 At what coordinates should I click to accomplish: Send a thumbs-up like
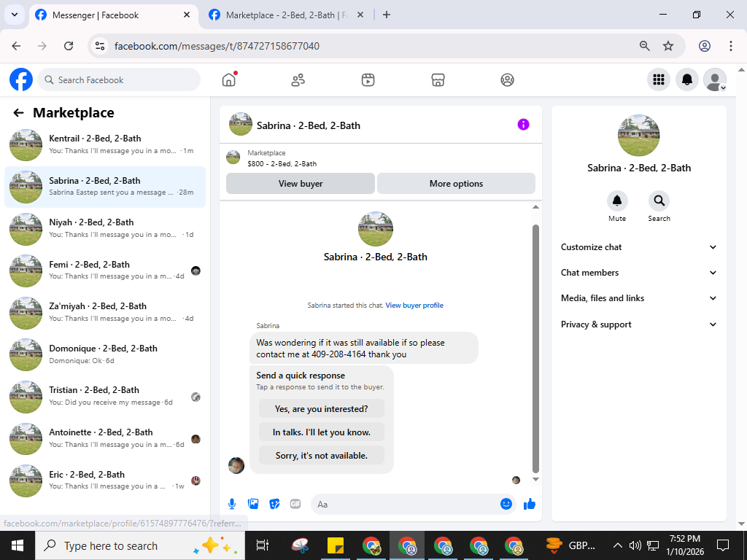click(530, 504)
